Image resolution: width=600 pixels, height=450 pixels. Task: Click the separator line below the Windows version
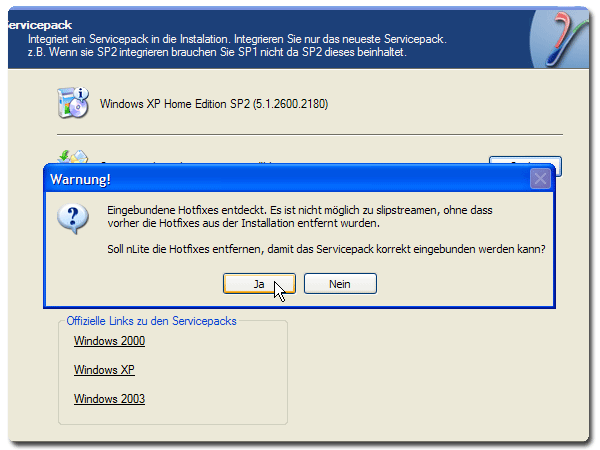pos(309,134)
